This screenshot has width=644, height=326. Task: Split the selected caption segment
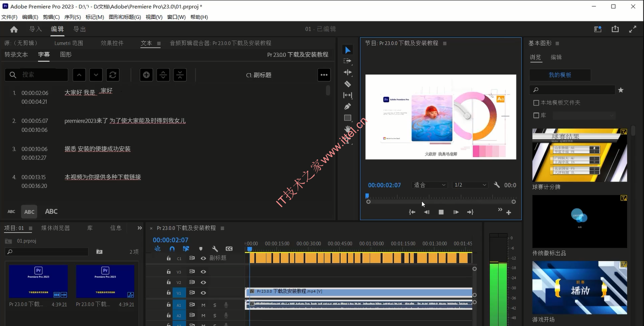click(163, 75)
